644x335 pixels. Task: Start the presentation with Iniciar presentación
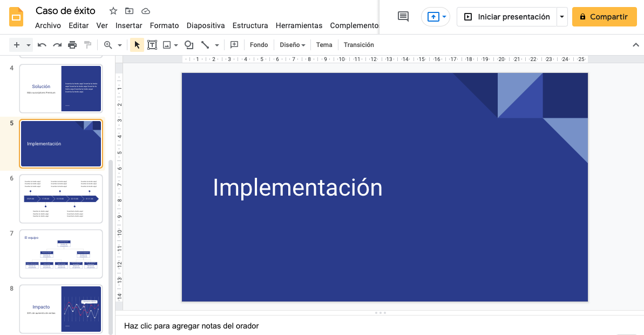(507, 17)
